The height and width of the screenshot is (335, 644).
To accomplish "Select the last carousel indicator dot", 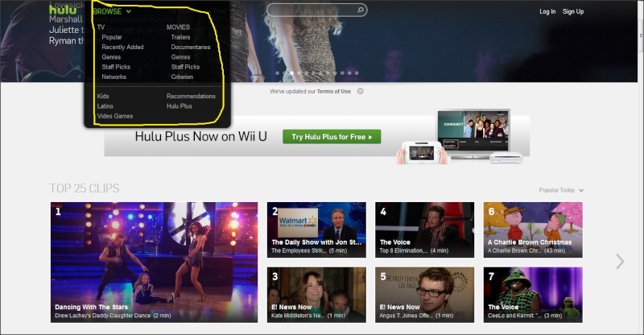I will [357, 72].
